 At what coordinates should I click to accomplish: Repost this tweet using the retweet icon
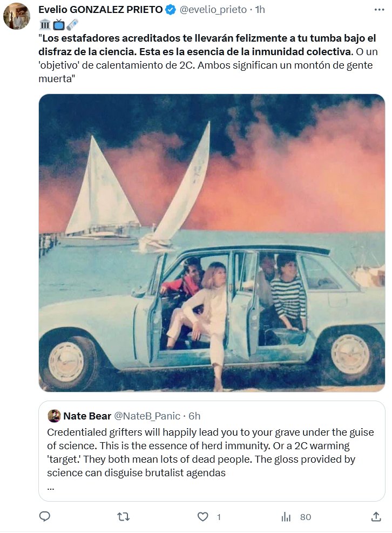[124, 517]
